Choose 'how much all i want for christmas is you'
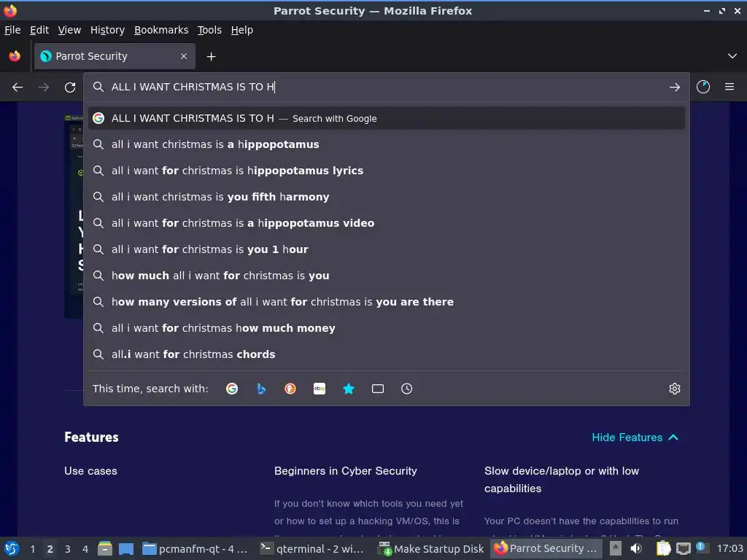 [x=387, y=275]
